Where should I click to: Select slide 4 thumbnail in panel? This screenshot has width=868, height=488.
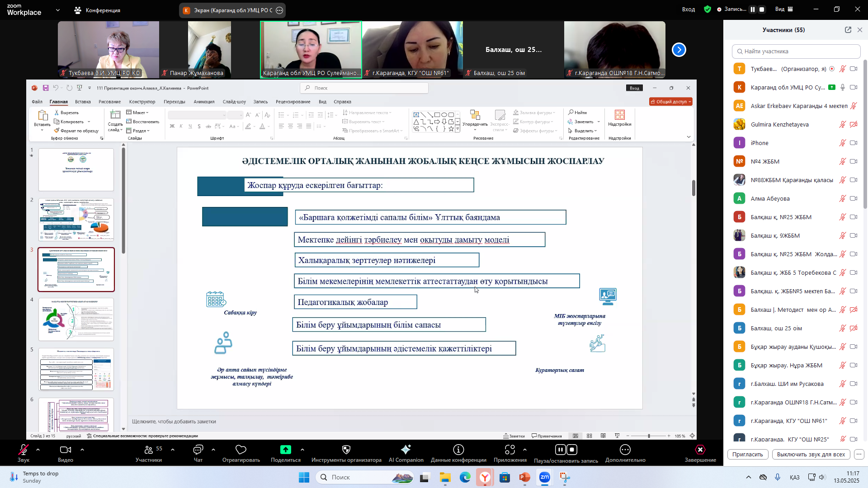pyautogui.click(x=76, y=319)
